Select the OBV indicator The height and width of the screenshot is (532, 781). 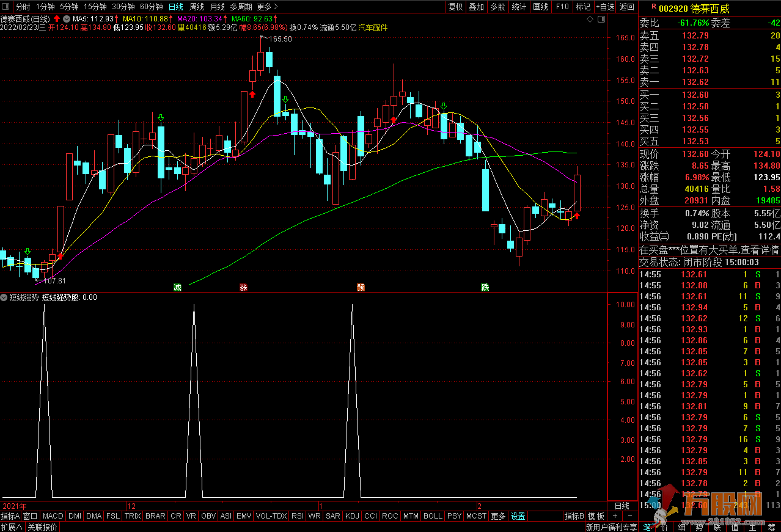coord(208,516)
